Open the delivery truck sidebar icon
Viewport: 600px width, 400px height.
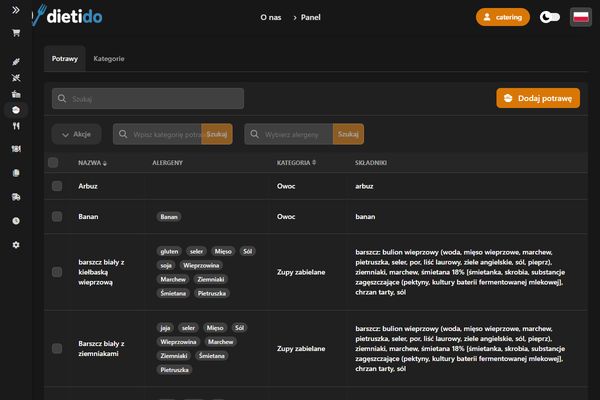16,198
